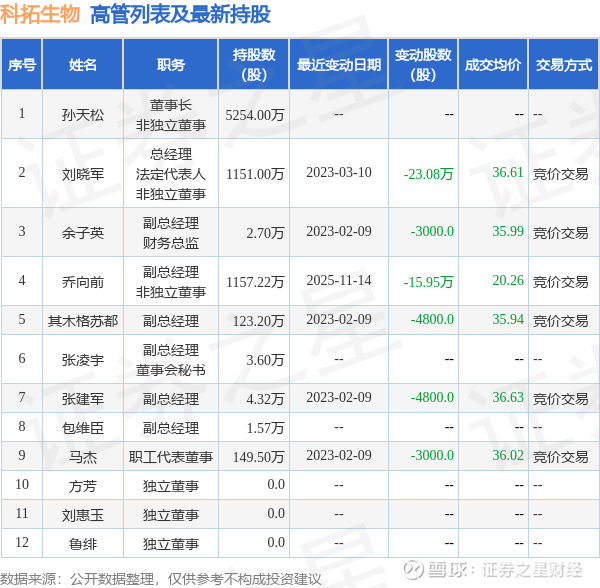Click the holdings value 3.60万

coord(266,360)
